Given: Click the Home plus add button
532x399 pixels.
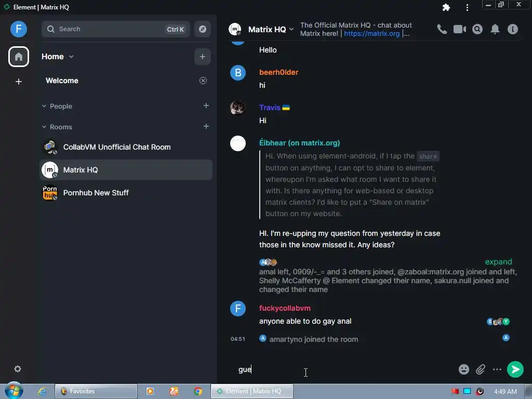Looking at the screenshot, I should tap(203, 57).
